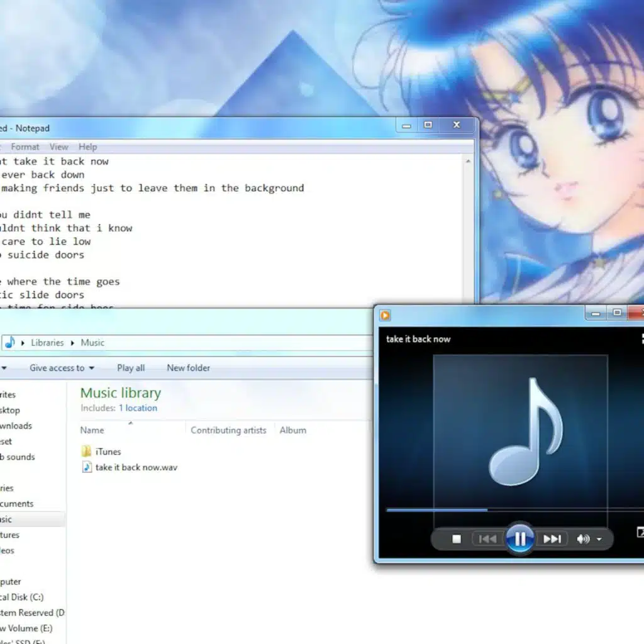Go to previous track in player
This screenshot has width=644, height=644.
click(487, 539)
